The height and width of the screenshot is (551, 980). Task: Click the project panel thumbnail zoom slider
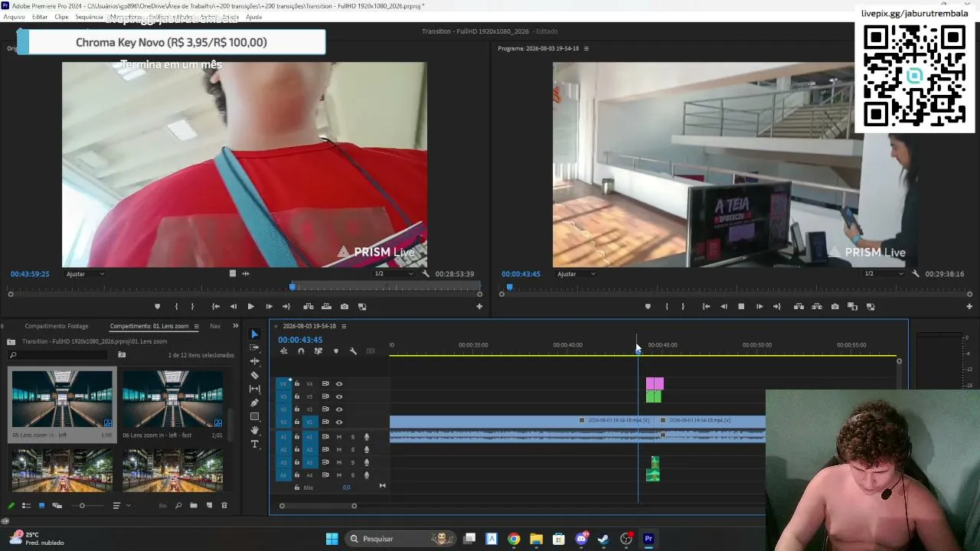point(82,505)
